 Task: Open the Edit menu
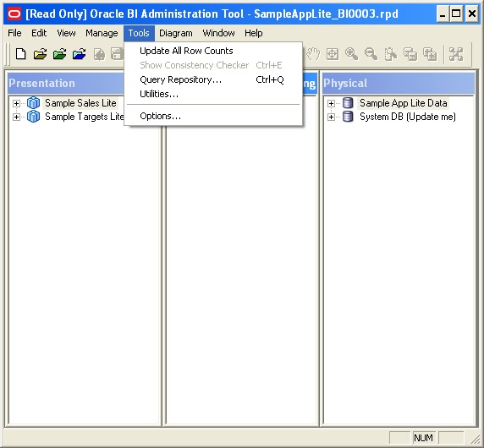[39, 33]
